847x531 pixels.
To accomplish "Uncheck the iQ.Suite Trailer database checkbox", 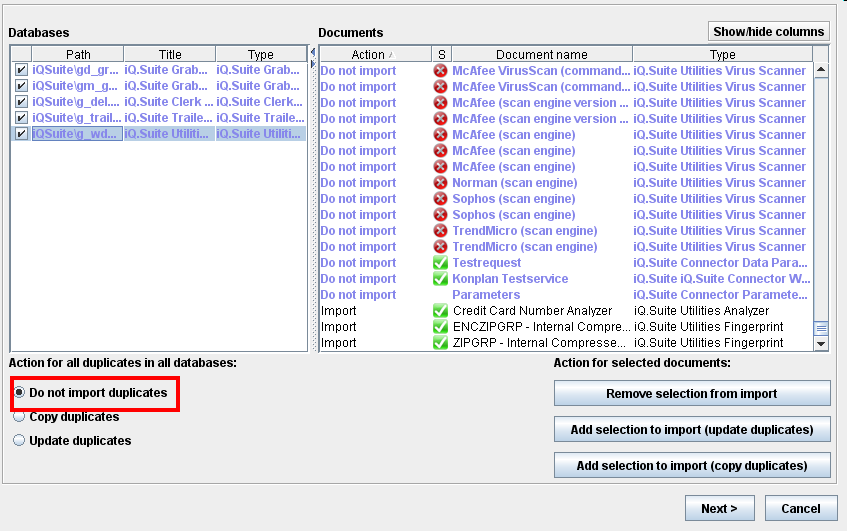I will [x=21, y=118].
